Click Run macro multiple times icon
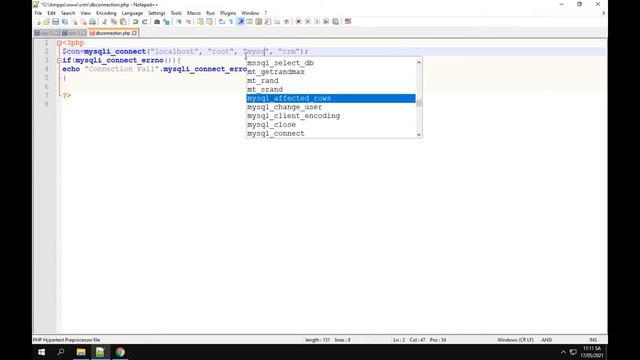This screenshot has height=360, width=640. pos(326,22)
